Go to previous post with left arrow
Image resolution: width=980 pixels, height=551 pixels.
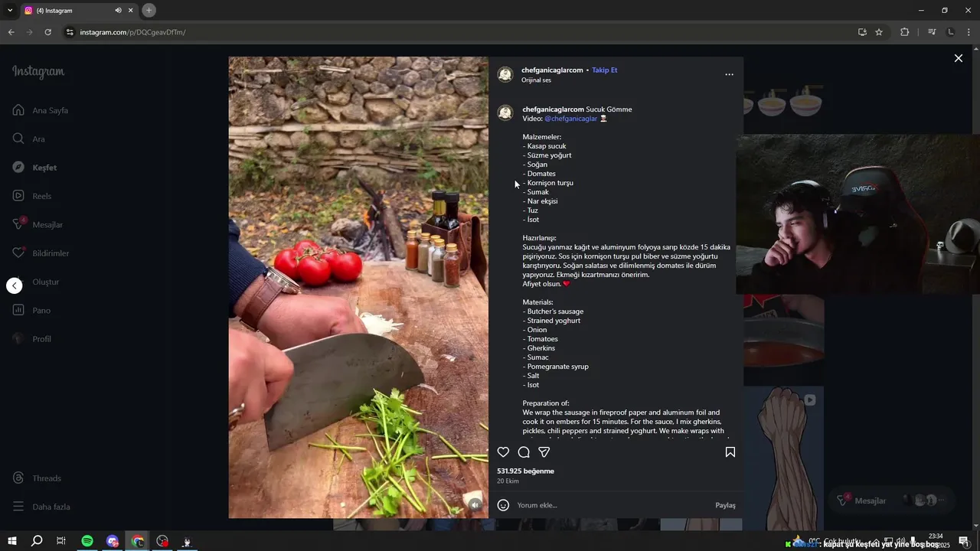(x=15, y=285)
